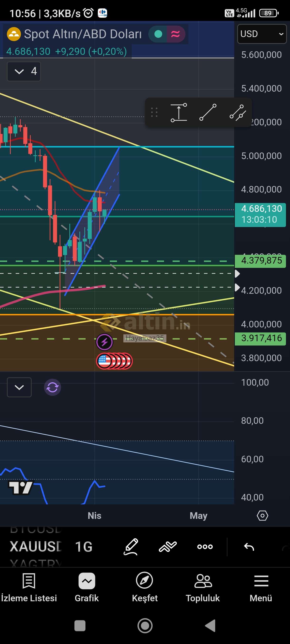
Task: Toggle the green market status indicator
Action: click(158, 34)
